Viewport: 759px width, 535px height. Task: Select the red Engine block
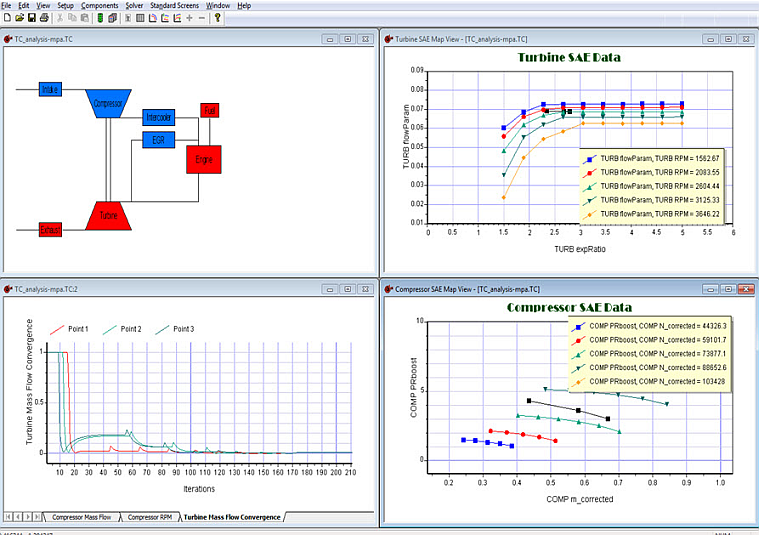(x=204, y=159)
